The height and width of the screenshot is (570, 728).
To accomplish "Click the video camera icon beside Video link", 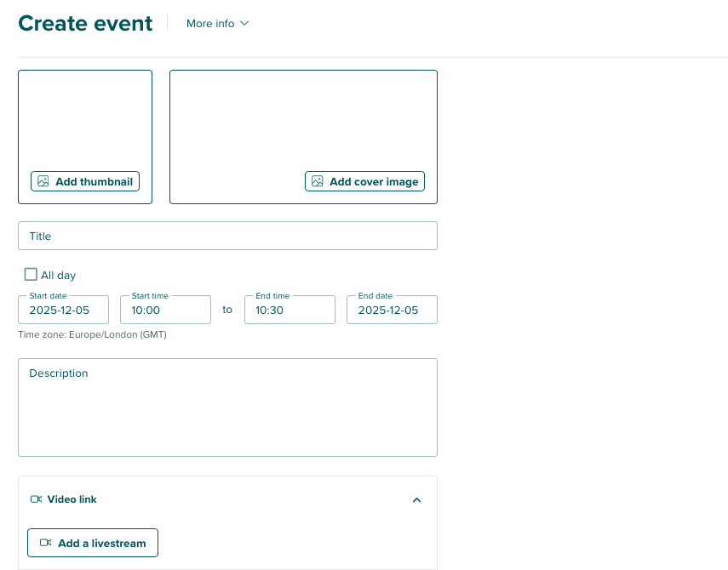I will coord(37,499).
